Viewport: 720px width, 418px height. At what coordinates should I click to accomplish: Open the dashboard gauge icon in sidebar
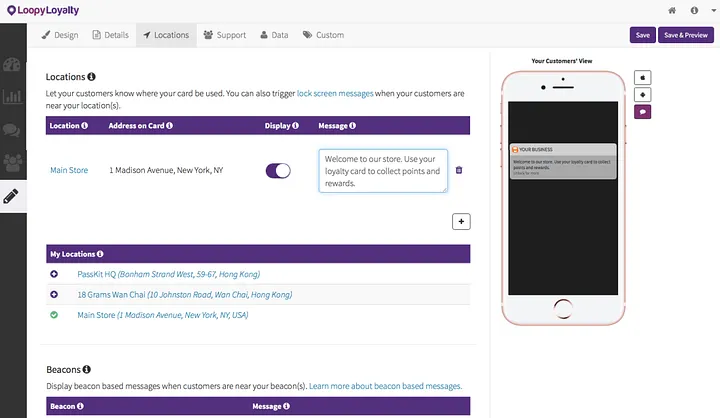(x=11, y=64)
